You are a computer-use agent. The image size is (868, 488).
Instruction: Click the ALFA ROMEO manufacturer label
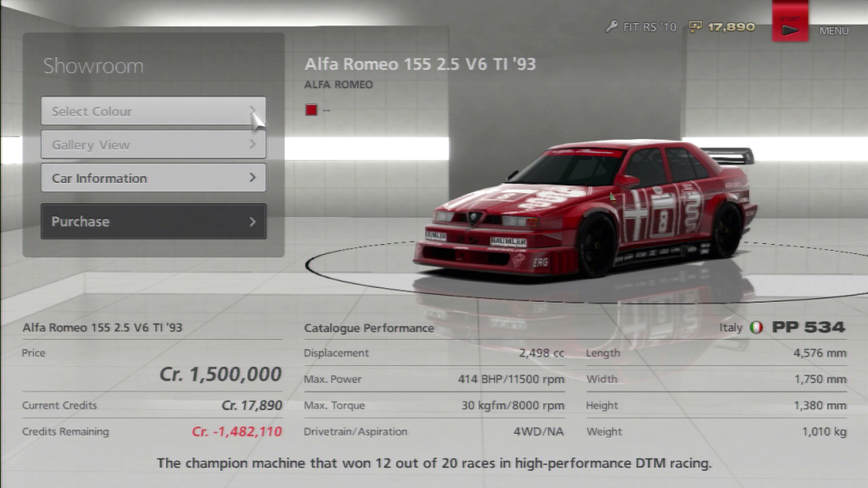(x=338, y=85)
